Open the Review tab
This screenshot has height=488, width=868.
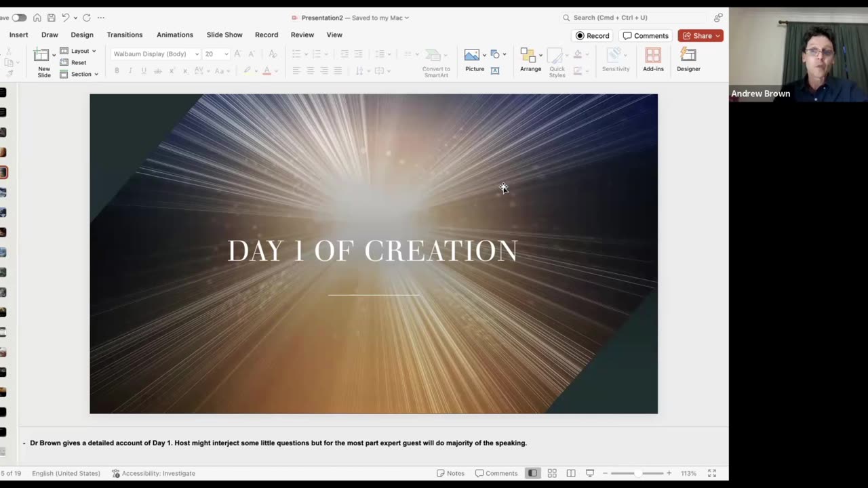coord(302,35)
